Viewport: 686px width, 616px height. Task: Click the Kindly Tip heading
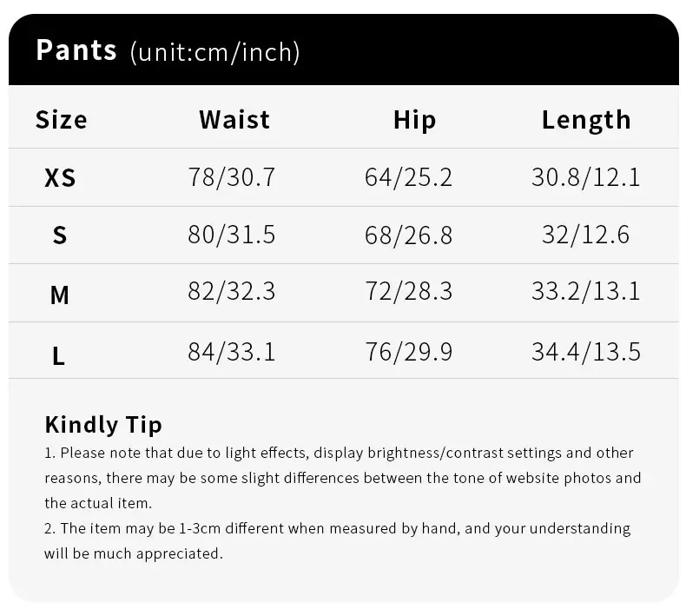(103, 425)
